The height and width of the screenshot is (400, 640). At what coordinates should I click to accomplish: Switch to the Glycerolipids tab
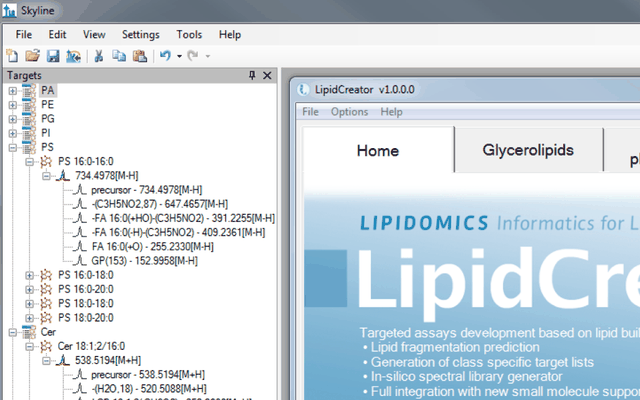tap(528, 150)
